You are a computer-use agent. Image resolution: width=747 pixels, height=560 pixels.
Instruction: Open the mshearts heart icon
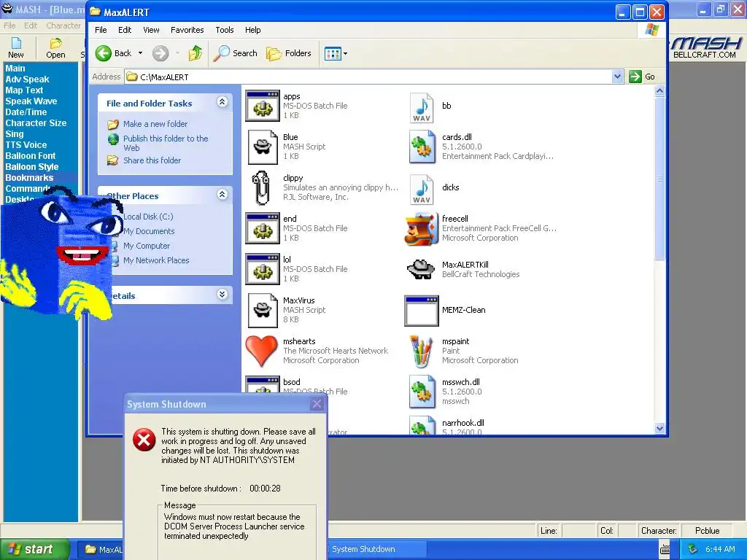pyautogui.click(x=261, y=351)
